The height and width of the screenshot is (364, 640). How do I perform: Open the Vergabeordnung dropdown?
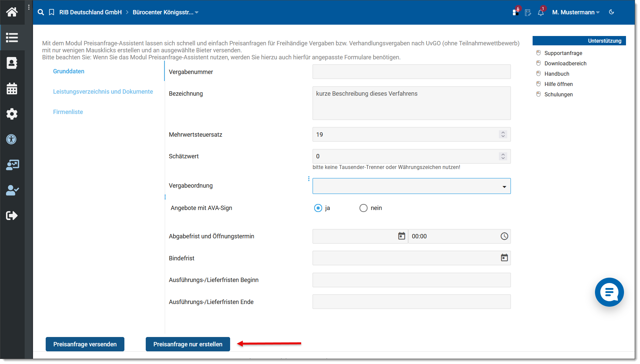411,186
